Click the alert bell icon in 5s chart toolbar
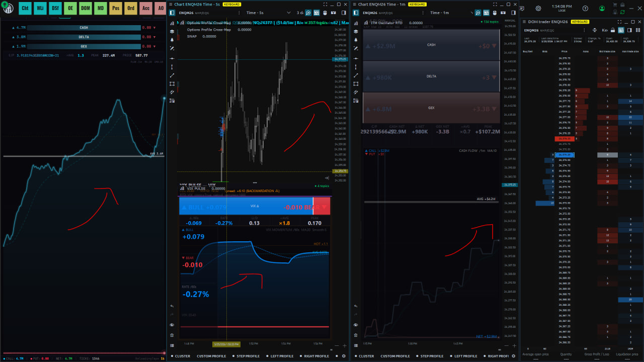This screenshot has width=644, height=362. pos(172,40)
